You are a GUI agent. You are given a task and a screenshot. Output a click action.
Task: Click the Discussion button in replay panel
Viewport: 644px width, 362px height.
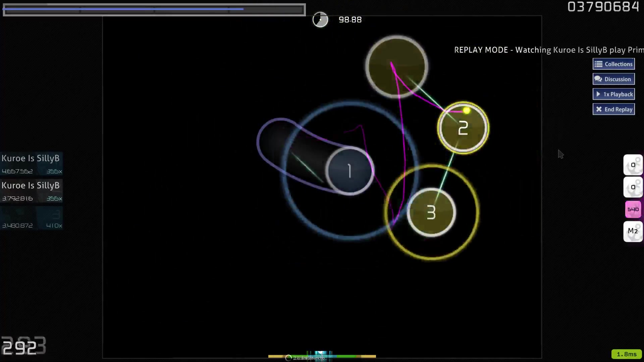(614, 79)
